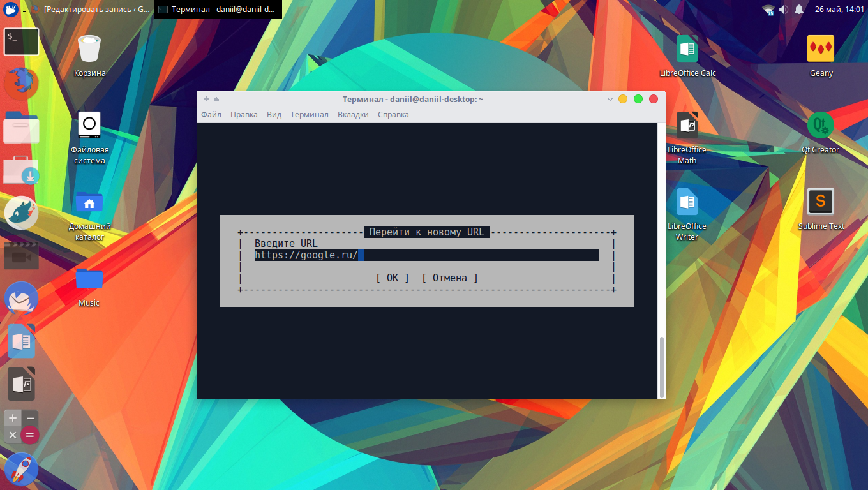Click the URL input field with google.ru
868x490 pixels.
pos(426,255)
